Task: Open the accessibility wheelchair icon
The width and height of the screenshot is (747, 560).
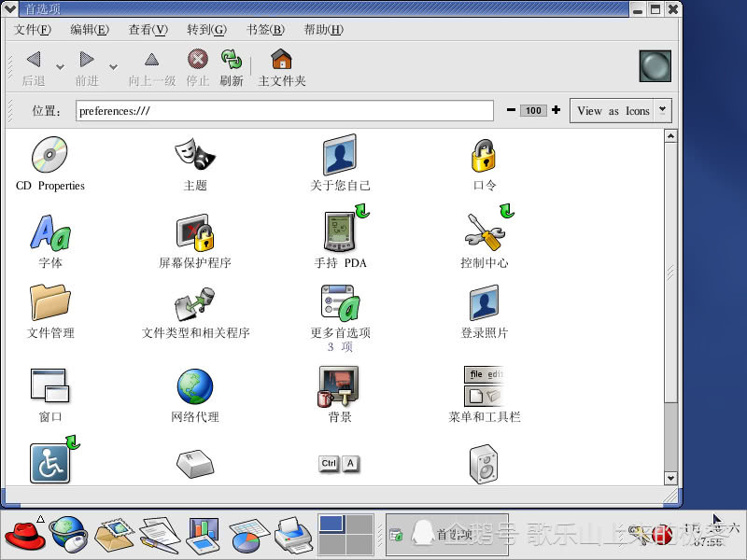Action: [x=50, y=463]
